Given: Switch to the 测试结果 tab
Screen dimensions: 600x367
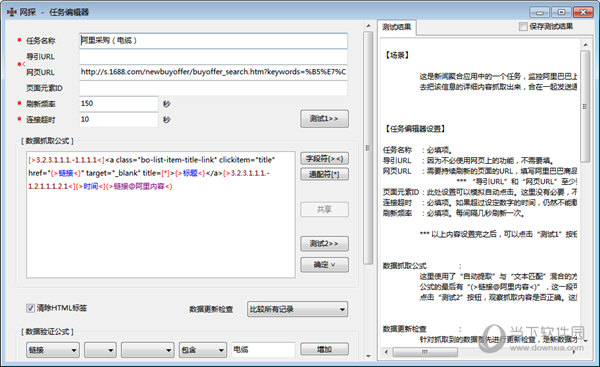Looking at the screenshot, I should point(397,27).
